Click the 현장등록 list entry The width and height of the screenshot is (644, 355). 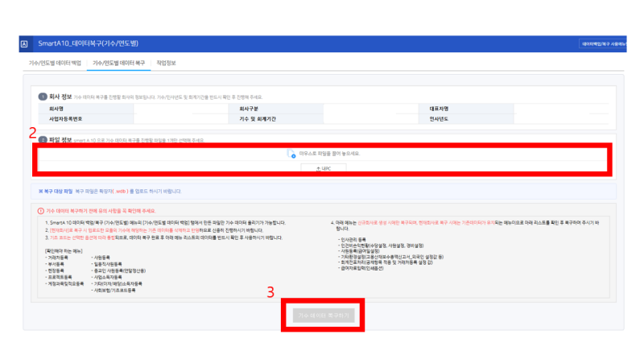pos(55,270)
